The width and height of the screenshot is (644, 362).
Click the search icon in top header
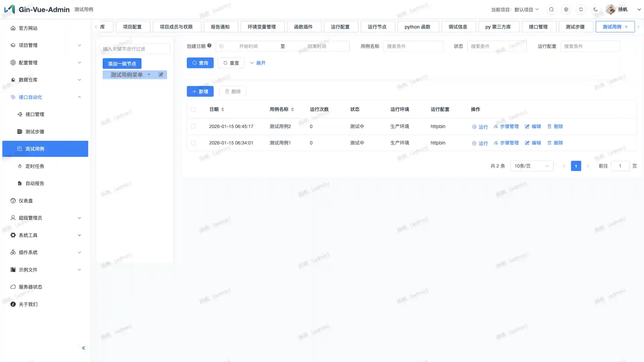[x=551, y=9]
